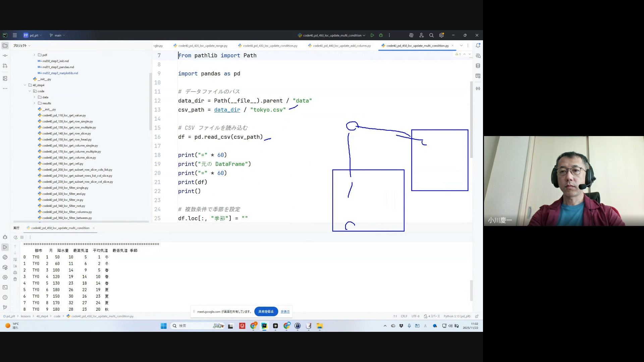This screenshot has height=362, width=644.
Task: Expand the data folder in the project tree
Action: tap(34, 97)
